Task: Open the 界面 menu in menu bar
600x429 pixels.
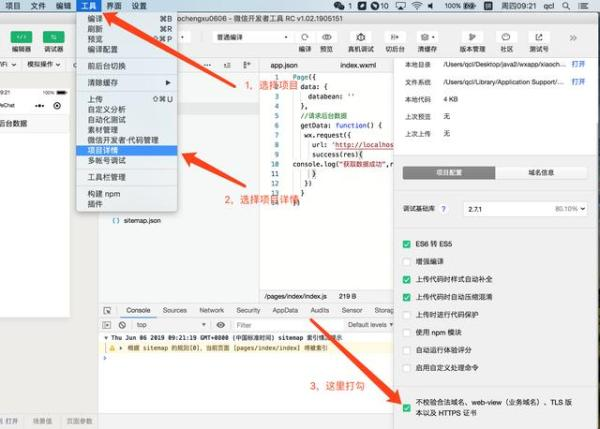Action: (x=114, y=6)
